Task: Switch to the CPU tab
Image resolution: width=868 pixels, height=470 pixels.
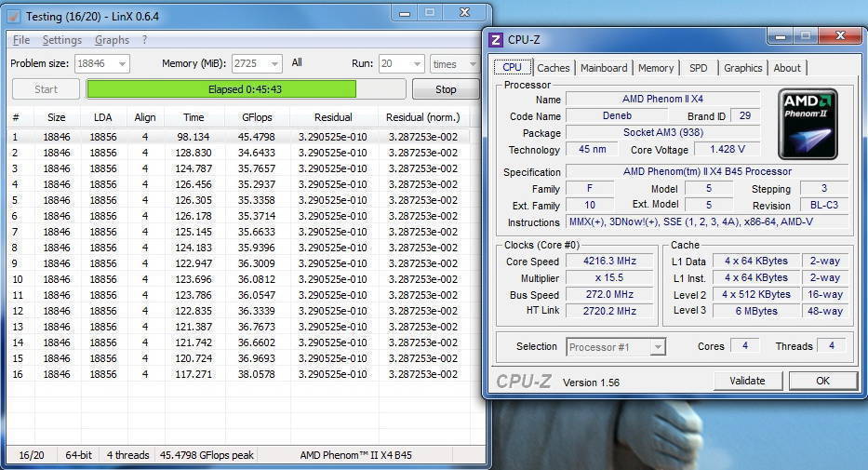Action: 512,68
